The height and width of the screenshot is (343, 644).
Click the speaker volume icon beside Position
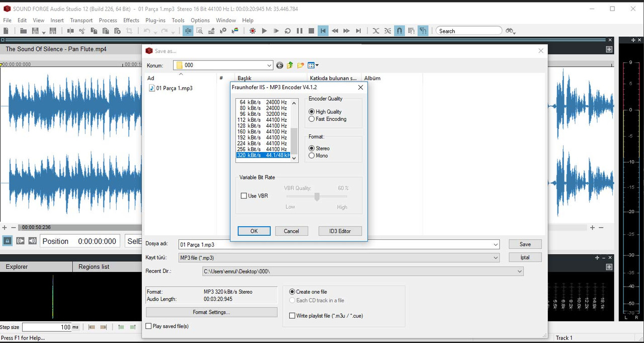(x=32, y=241)
